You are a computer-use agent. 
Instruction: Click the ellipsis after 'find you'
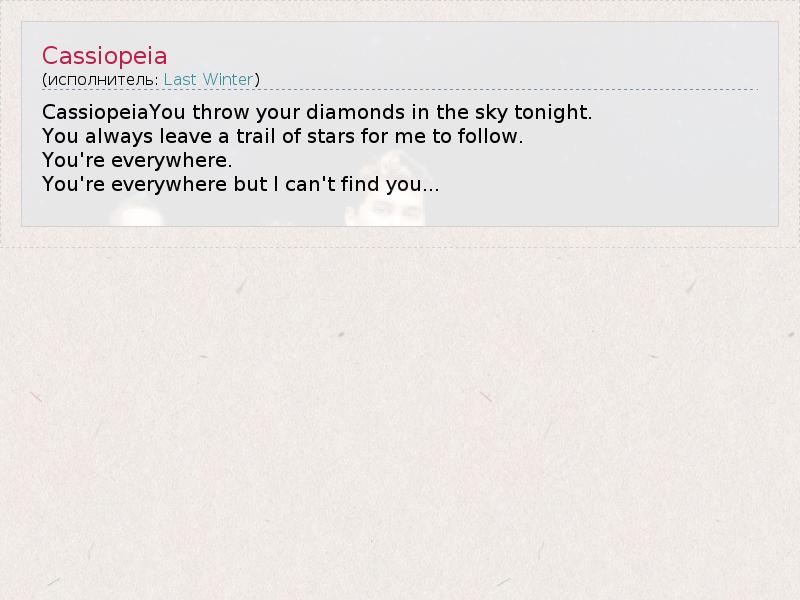coord(432,186)
